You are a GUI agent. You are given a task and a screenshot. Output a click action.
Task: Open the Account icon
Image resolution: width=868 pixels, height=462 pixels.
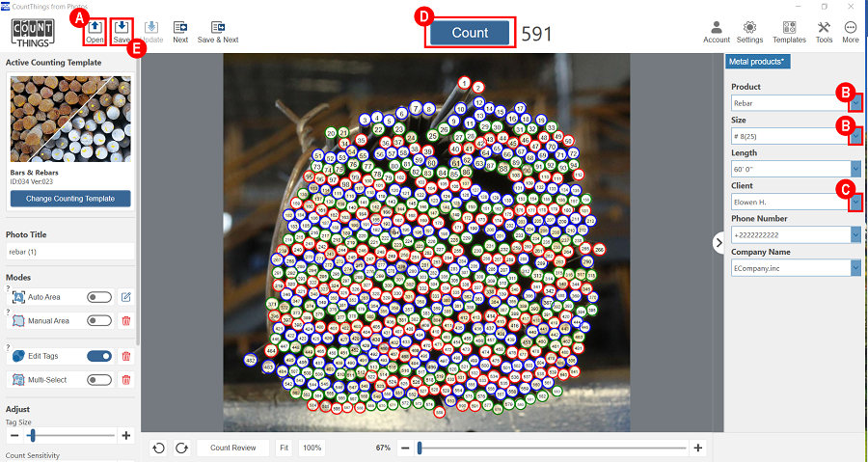point(716,28)
